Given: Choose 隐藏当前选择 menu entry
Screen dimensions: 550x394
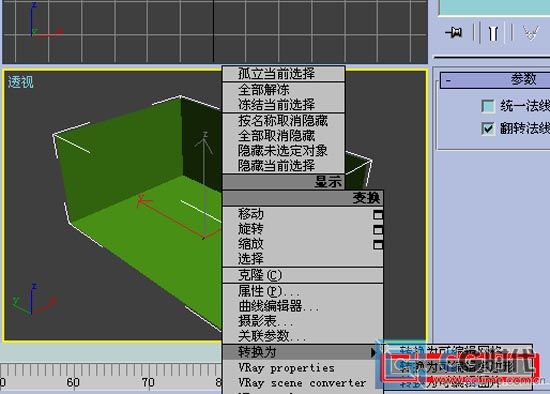Looking at the screenshot, I should [x=283, y=166].
